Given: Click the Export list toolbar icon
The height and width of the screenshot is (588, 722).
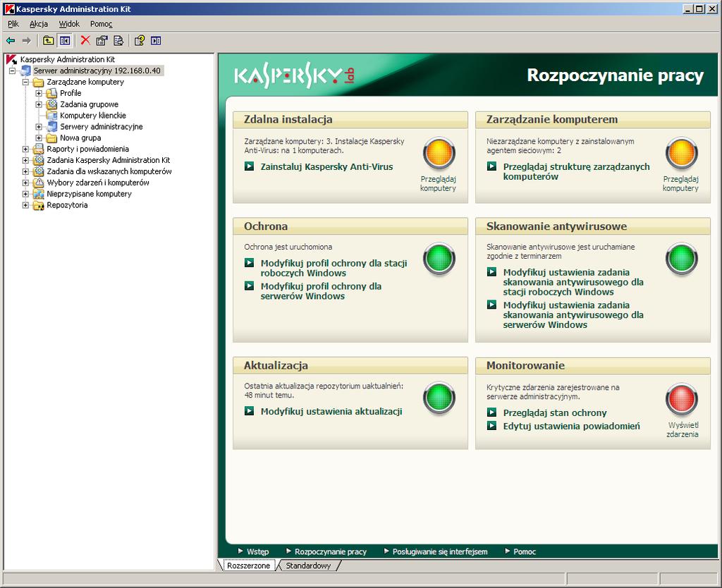Looking at the screenshot, I should coord(118,41).
